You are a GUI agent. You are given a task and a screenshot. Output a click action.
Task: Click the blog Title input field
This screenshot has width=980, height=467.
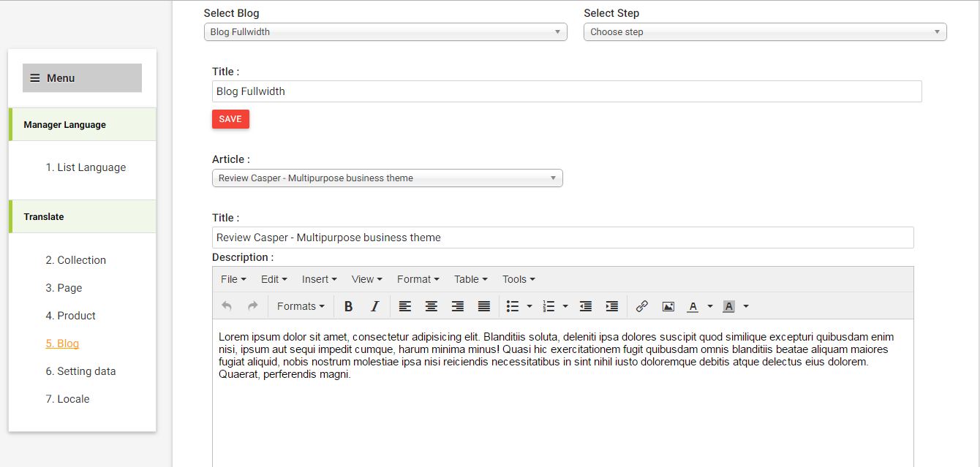(567, 91)
